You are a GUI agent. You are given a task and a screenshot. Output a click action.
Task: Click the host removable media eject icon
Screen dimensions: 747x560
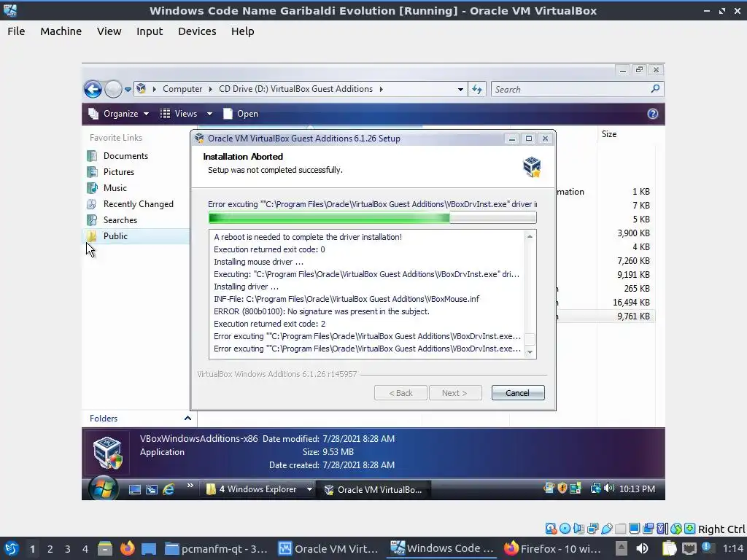click(622, 548)
